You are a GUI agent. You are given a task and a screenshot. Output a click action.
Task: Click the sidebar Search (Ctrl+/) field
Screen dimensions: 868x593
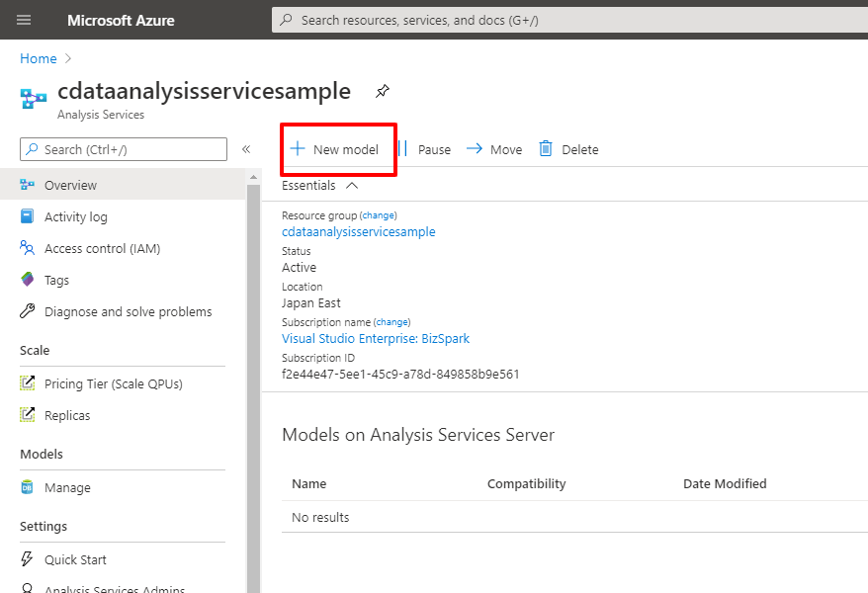pyautogui.click(x=124, y=149)
